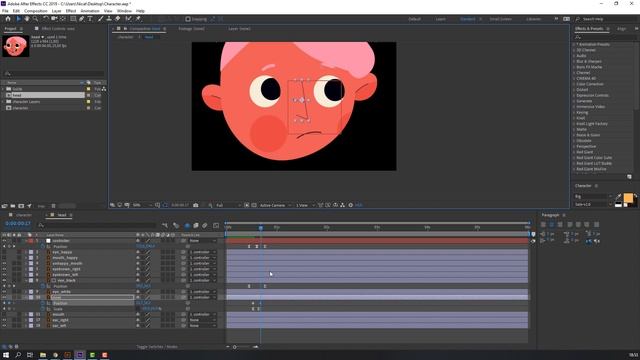
Task: Select the Roto Brush tool
Action: [129, 19]
